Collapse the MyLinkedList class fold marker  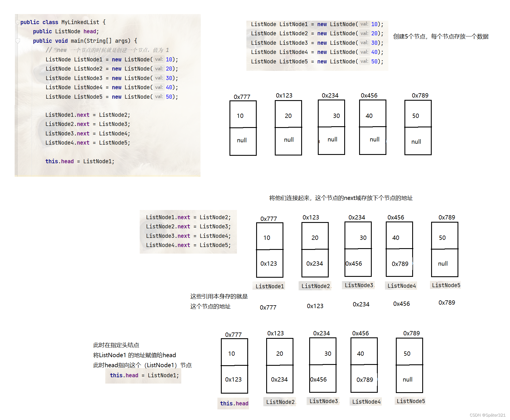pyautogui.click(x=18, y=22)
